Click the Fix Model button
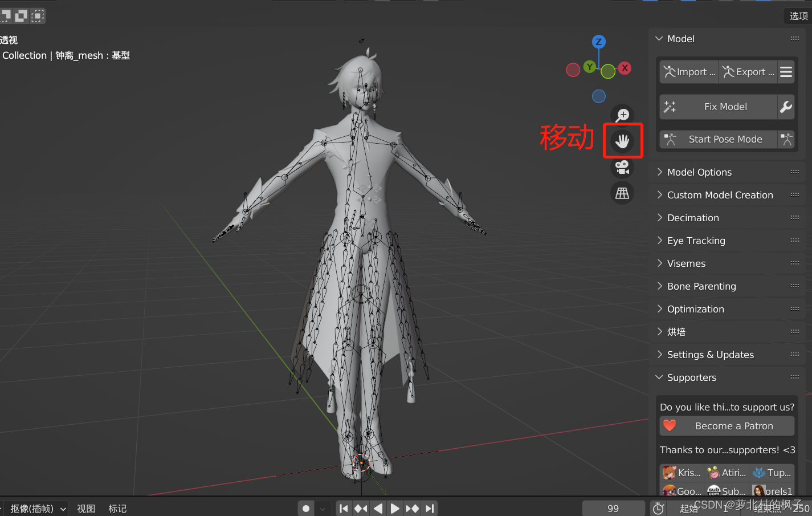 pos(719,107)
